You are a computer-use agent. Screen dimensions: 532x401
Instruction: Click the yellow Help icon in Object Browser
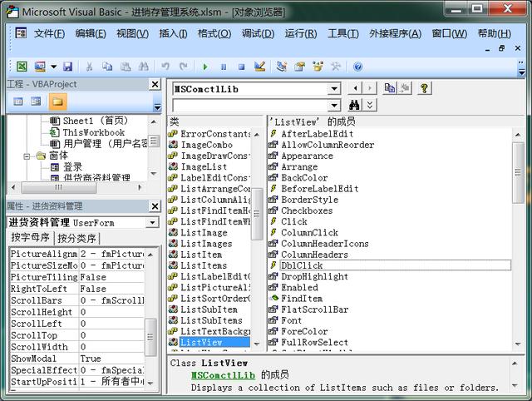pyautogui.click(x=424, y=88)
